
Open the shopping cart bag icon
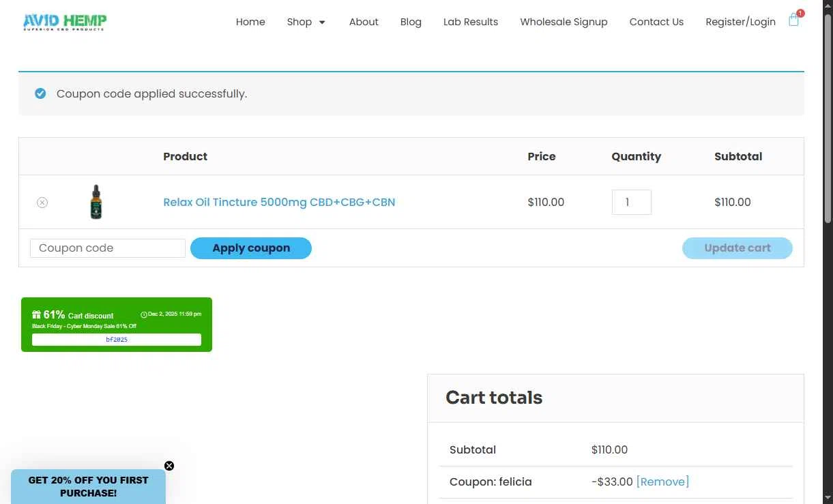click(x=793, y=20)
